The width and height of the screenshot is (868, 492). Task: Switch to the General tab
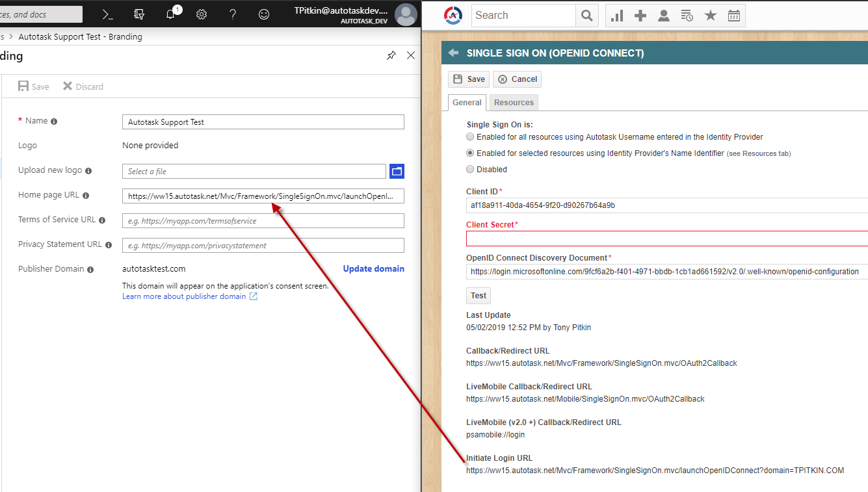[467, 102]
